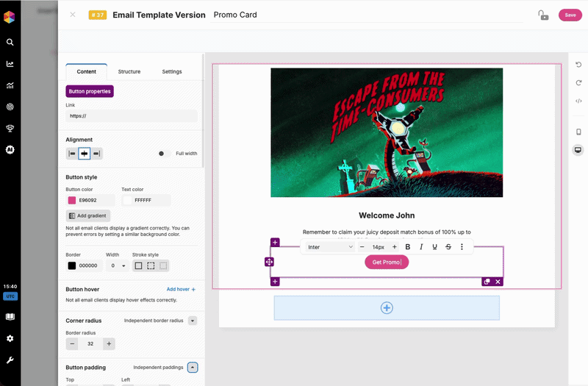Viewport: 588px width, 386px height.
Task: Click the redo arrow icon
Action: (578, 82)
